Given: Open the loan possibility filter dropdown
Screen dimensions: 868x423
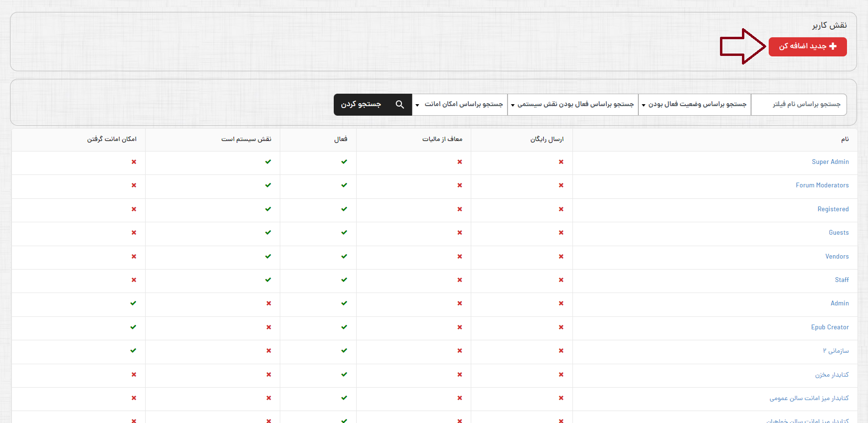Looking at the screenshot, I should (460, 105).
